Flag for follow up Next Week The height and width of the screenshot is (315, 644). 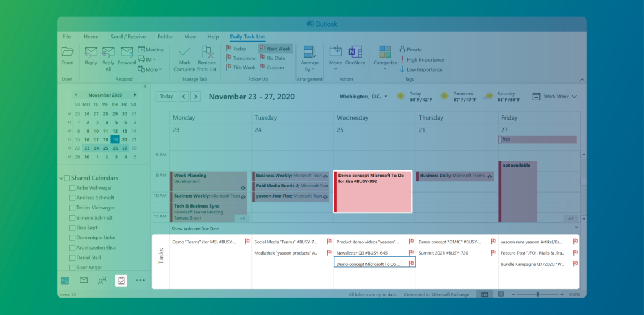(275, 49)
